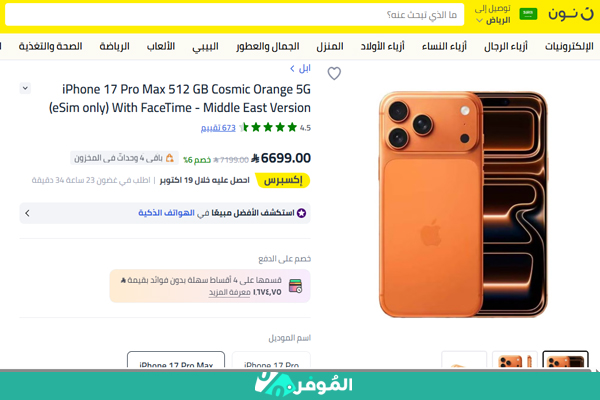
Task: Select the iPhone 17 Pro model option
Action: click(271, 360)
